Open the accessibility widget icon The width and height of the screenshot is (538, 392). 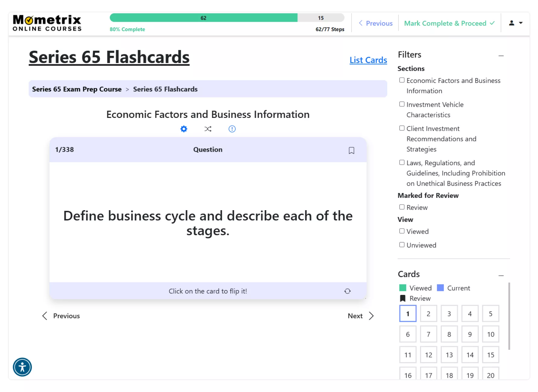[22, 367]
